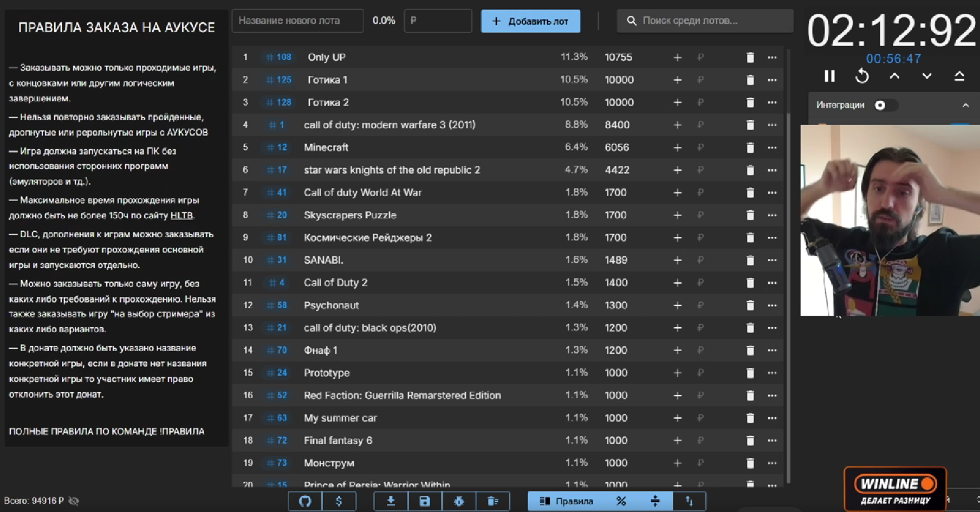Toggle percent display in bottom toolbar
This screenshot has height=512, width=980.
[621, 501]
